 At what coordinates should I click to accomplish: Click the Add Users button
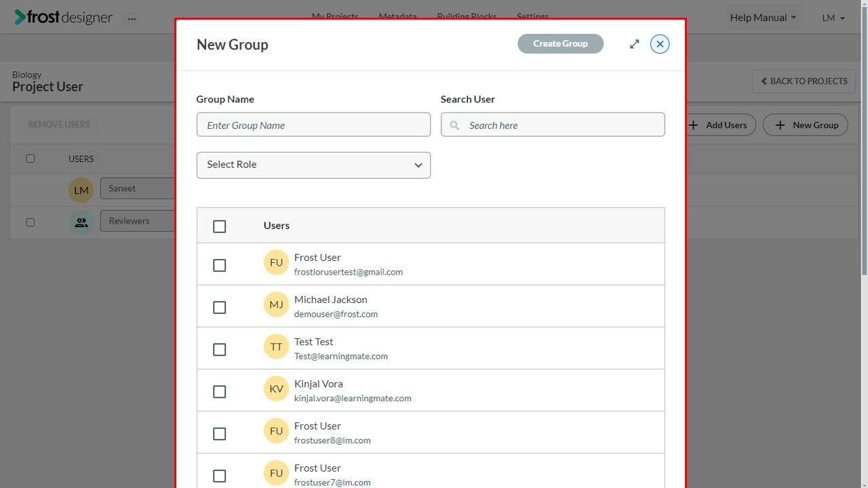pos(719,125)
